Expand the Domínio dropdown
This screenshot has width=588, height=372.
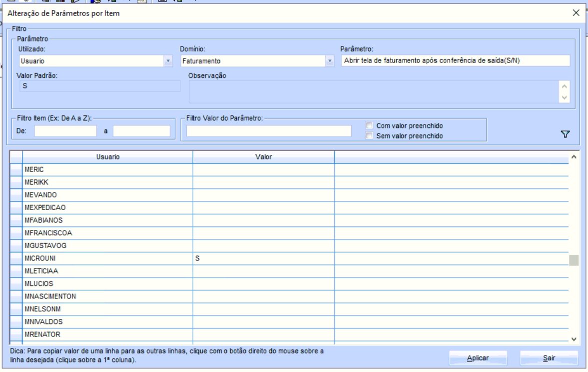coord(330,61)
